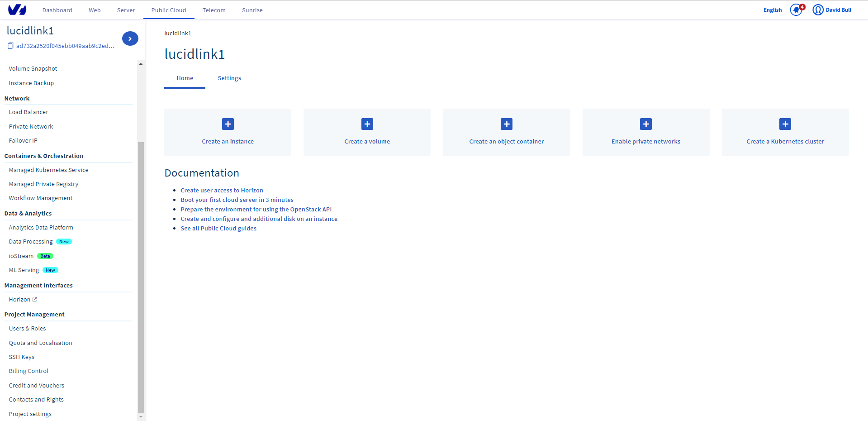The width and height of the screenshot is (868, 421).
Task: Open Contacts and Rights
Action: pos(36,399)
